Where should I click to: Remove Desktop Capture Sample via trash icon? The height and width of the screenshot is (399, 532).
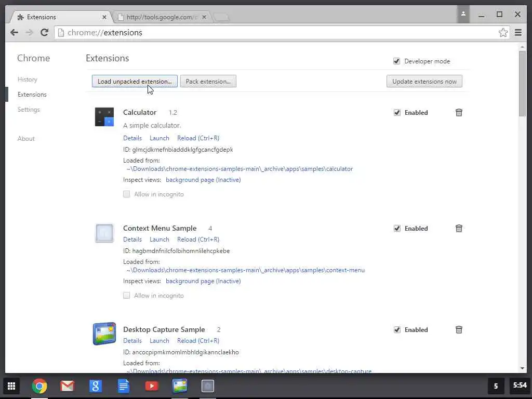tap(459, 330)
